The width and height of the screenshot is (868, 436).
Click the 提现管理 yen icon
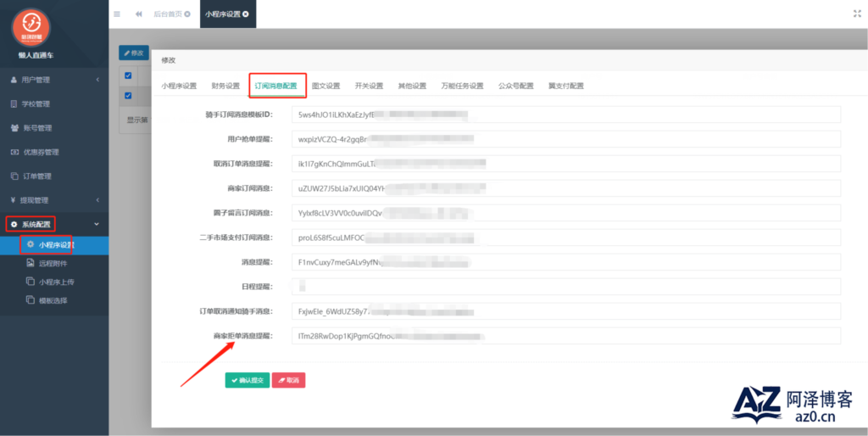13,200
